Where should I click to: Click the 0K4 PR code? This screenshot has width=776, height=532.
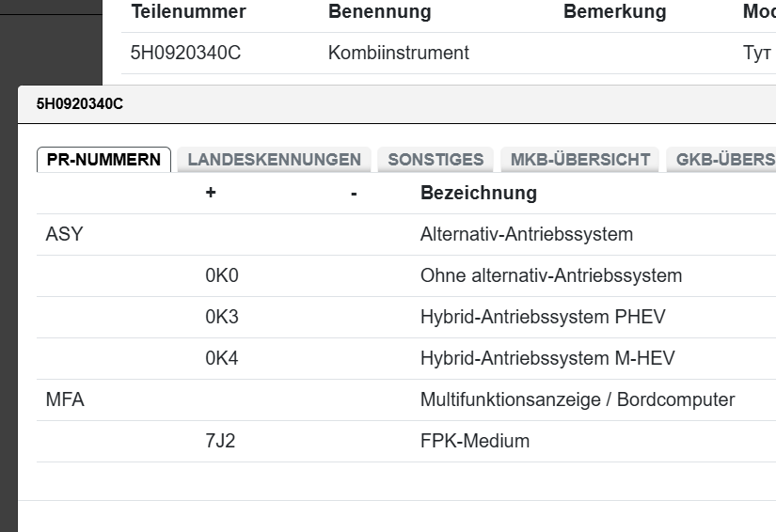222,359
